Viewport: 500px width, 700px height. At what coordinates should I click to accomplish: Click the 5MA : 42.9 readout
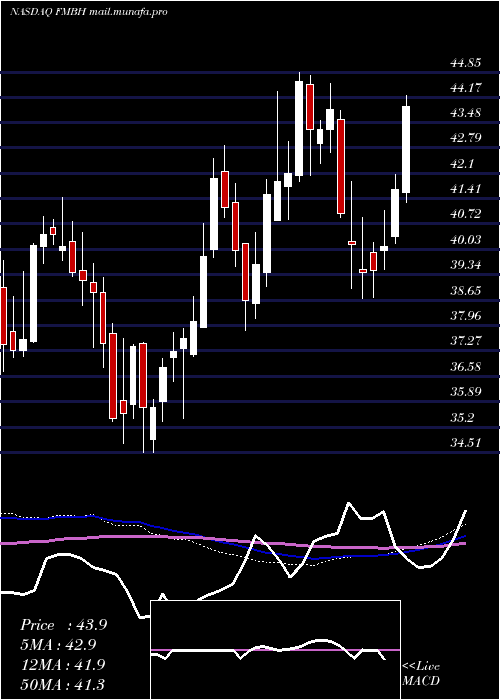[x=58, y=645]
